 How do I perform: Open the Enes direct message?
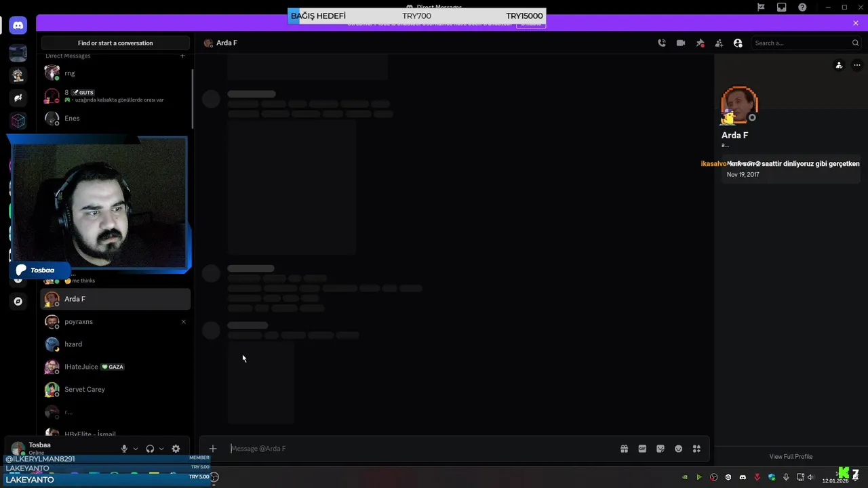point(115,118)
